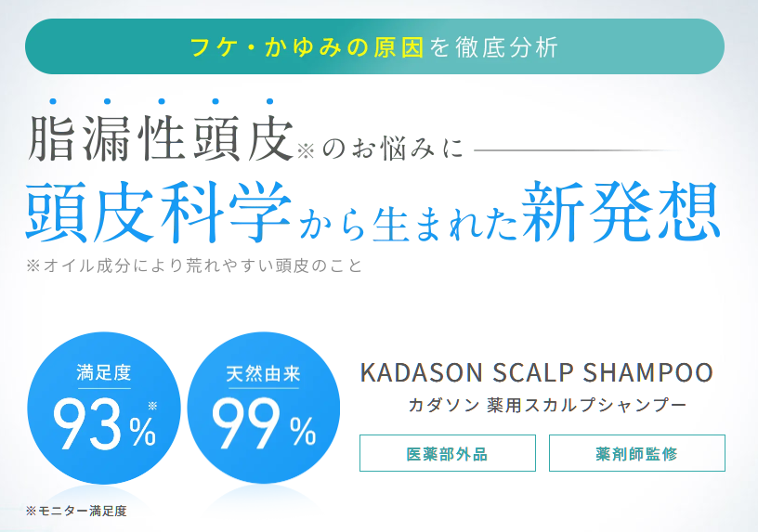Click the ※オイル成分により荒れやすい頭皮のこと footnote
This screenshot has width=758, height=532.
pyautogui.click(x=194, y=266)
